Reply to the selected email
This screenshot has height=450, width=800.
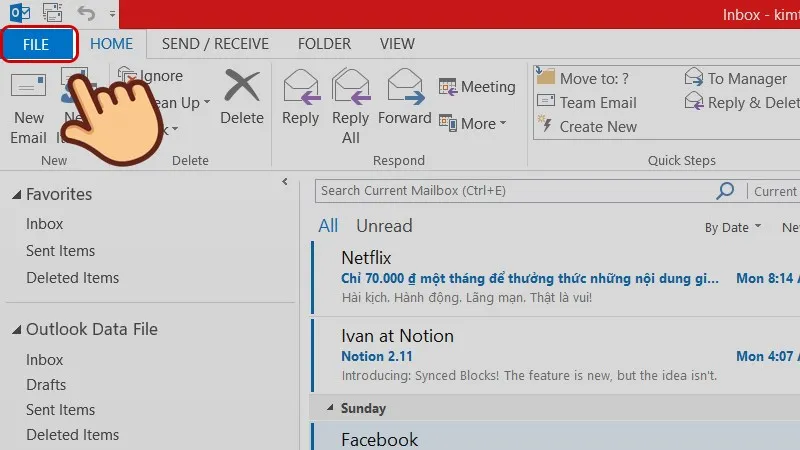[301, 97]
